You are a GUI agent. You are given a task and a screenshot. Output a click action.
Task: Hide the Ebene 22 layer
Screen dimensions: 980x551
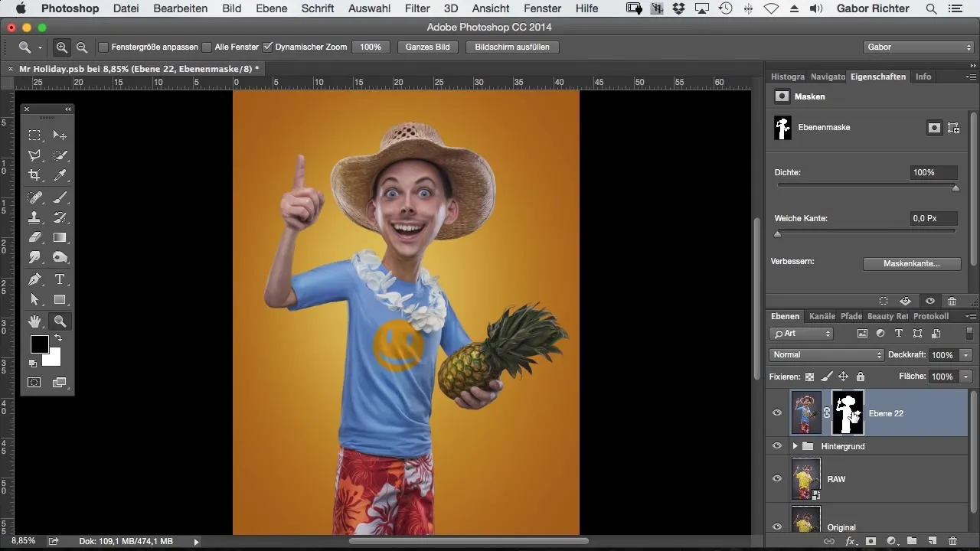(777, 413)
